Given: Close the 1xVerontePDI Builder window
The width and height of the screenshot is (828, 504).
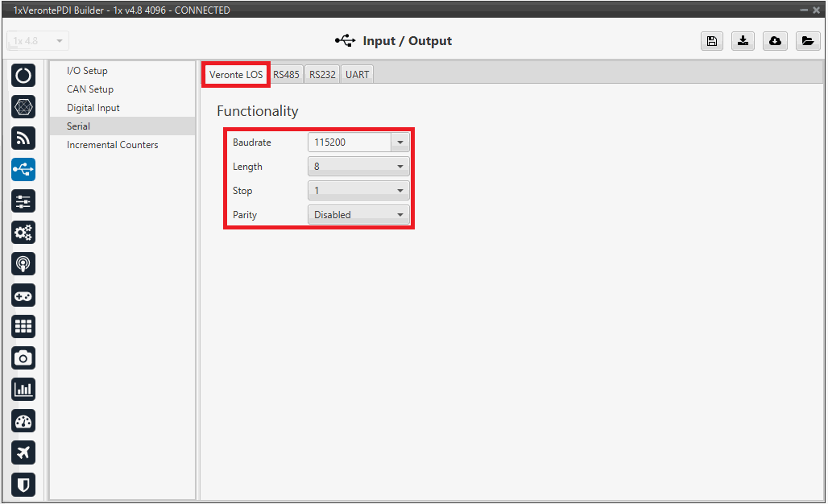Looking at the screenshot, I should point(817,10).
